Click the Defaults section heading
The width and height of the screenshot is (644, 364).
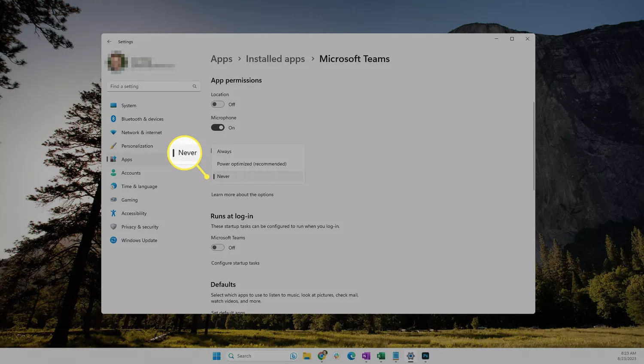click(x=223, y=284)
